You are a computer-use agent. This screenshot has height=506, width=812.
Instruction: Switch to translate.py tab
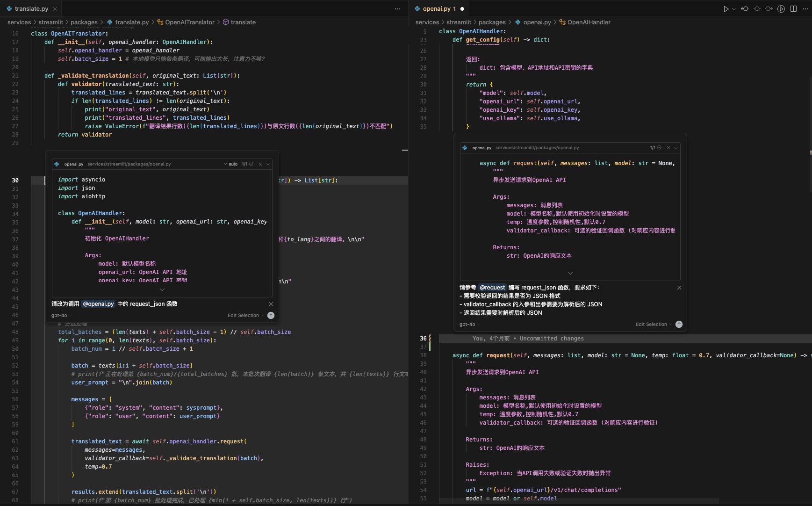coord(31,9)
